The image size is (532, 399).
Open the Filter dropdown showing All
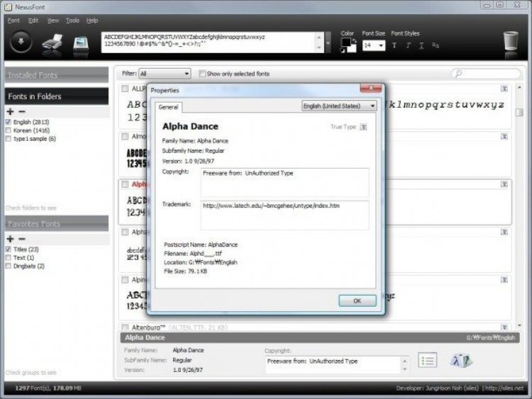(x=165, y=74)
